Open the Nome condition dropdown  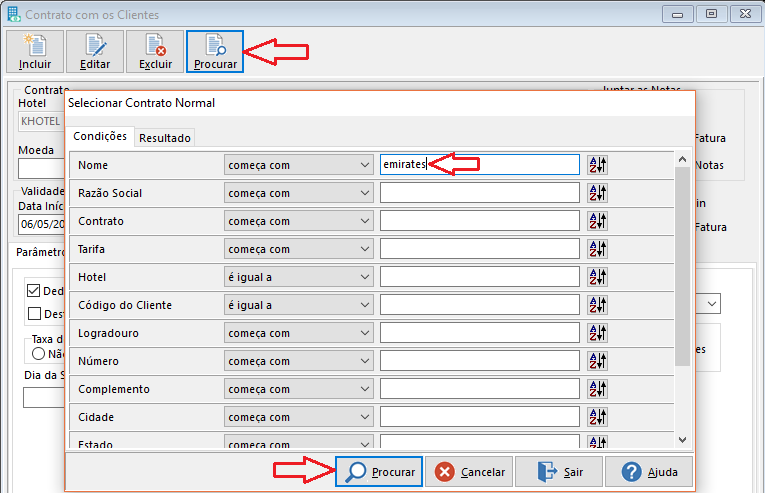tap(299, 165)
